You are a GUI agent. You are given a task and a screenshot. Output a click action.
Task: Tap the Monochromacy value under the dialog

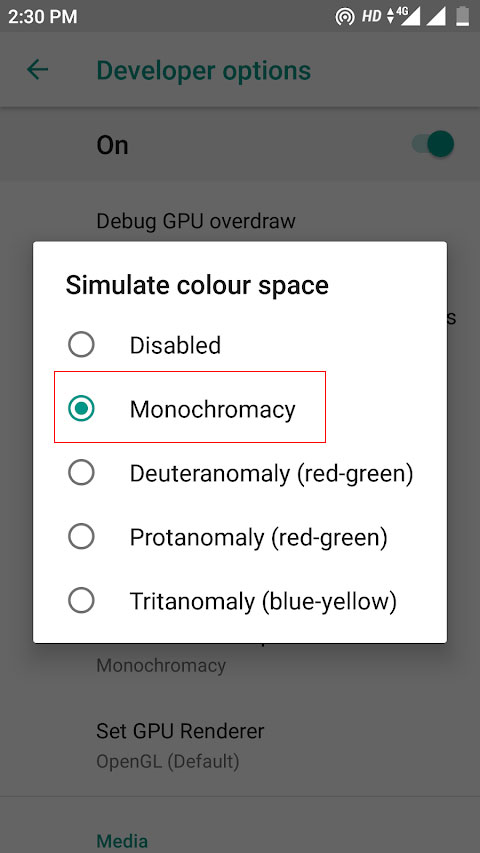click(161, 665)
